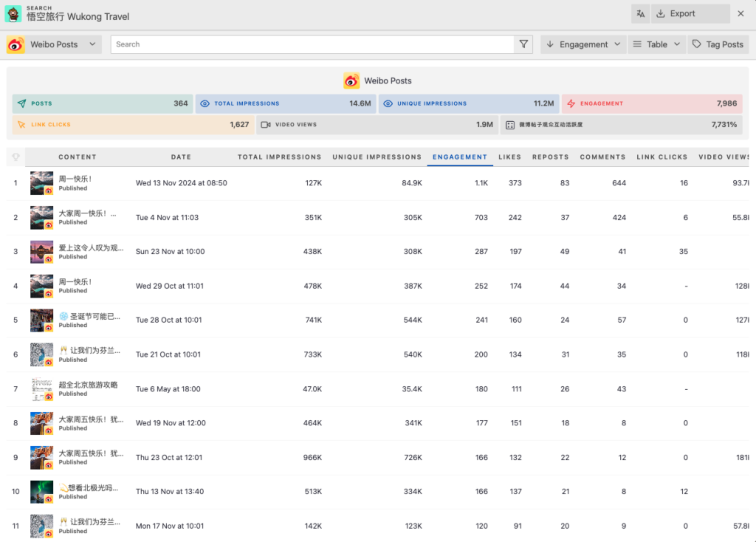Click the Total Impressions eye icon
The height and width of the screenshot is (542, 756).
pyautogui.click(x=205, y=104)
